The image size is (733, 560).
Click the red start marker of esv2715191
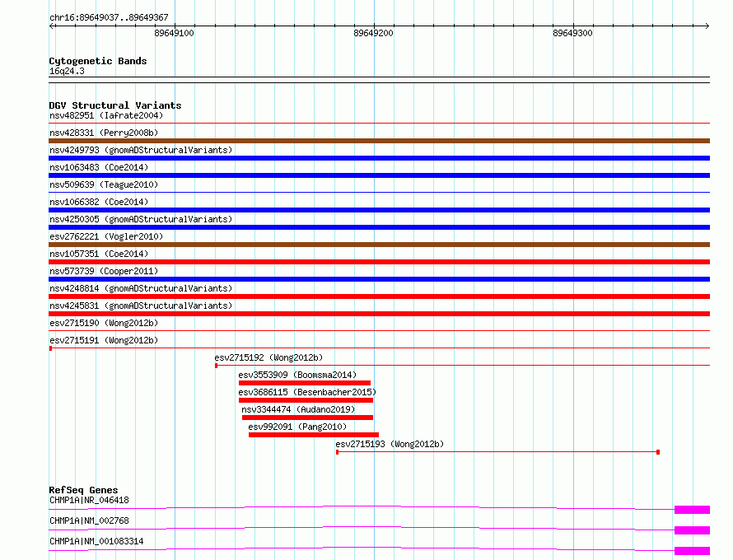pyautogui.click(x=50, y=348)
